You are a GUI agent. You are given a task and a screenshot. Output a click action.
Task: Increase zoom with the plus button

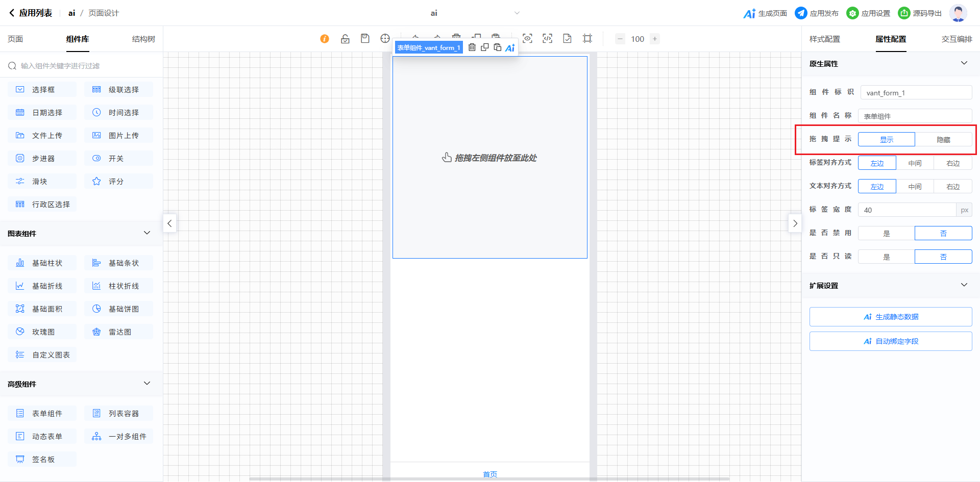[x=655, y=39]
